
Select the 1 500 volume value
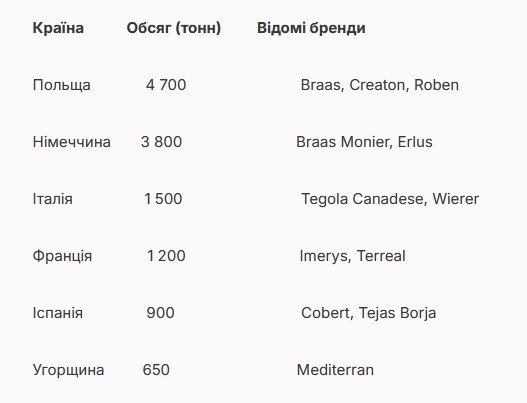[x=163, y=199]
